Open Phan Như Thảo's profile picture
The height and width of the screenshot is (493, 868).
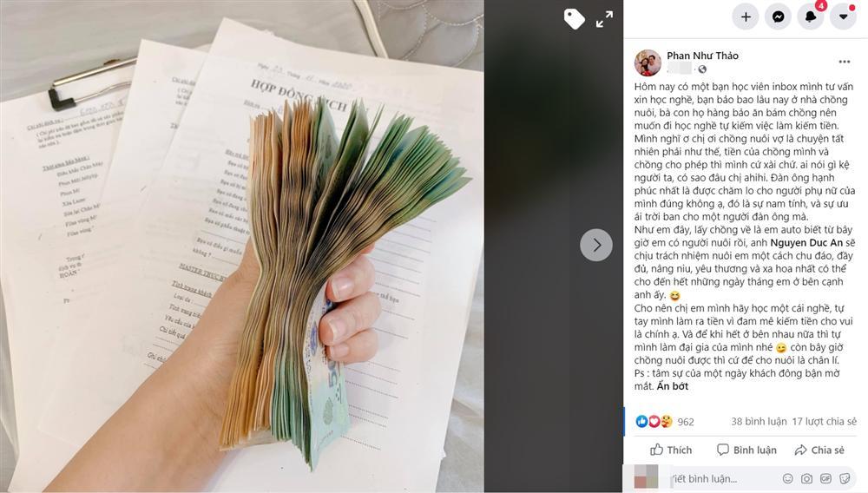click(x=648, y=62)
